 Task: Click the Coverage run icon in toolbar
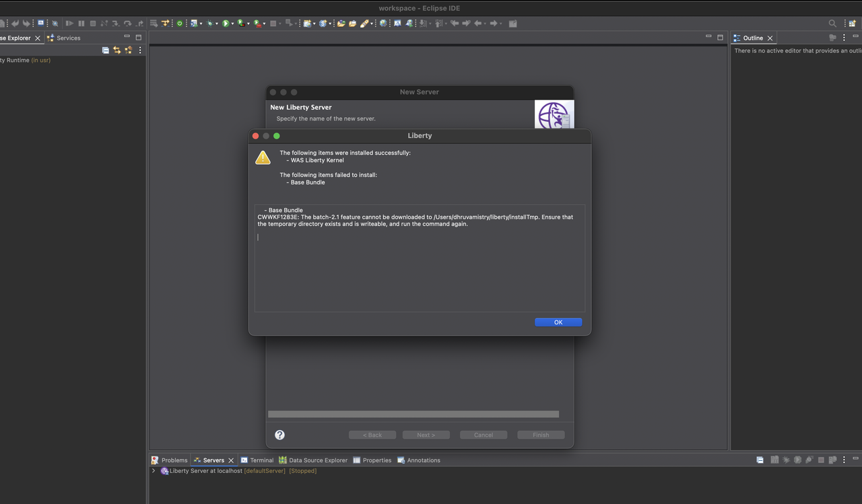241,23
